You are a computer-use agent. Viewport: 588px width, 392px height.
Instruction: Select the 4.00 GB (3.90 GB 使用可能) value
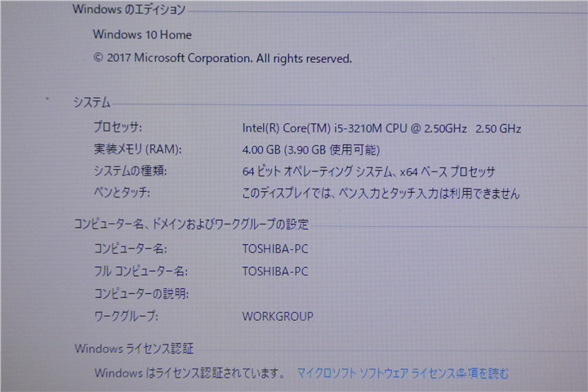311,150
